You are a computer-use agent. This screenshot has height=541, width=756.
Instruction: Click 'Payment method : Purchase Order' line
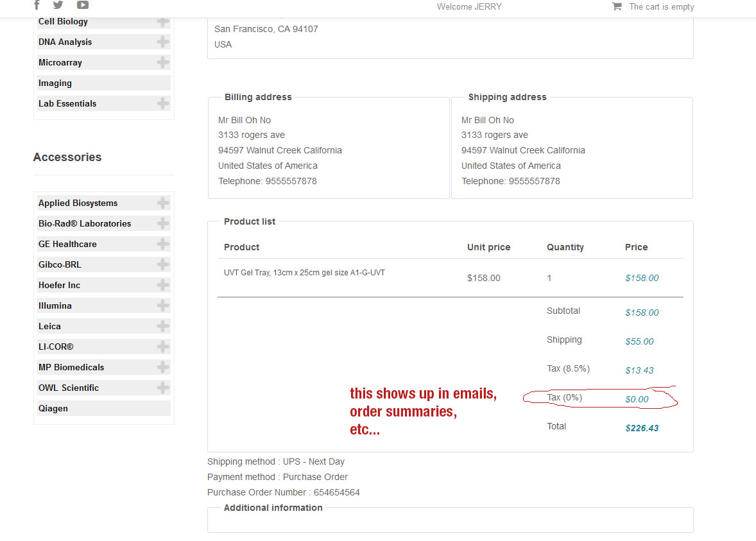277,477
